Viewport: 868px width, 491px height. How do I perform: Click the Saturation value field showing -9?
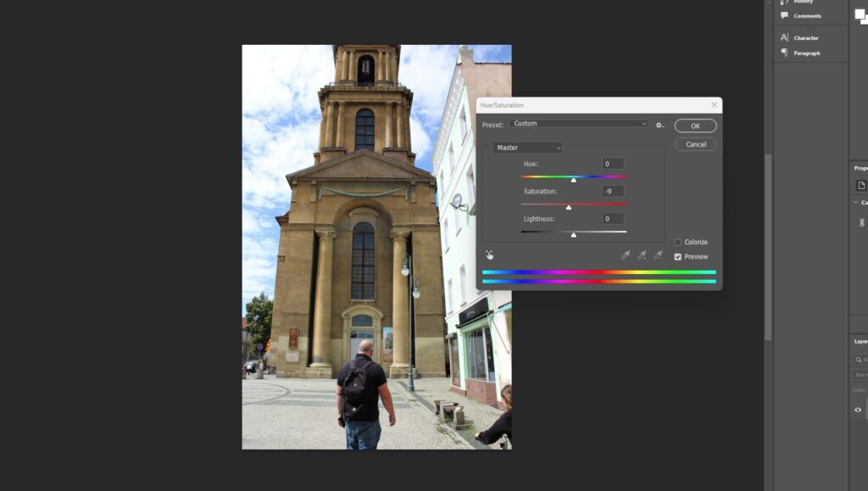click(x=613, y=192)
